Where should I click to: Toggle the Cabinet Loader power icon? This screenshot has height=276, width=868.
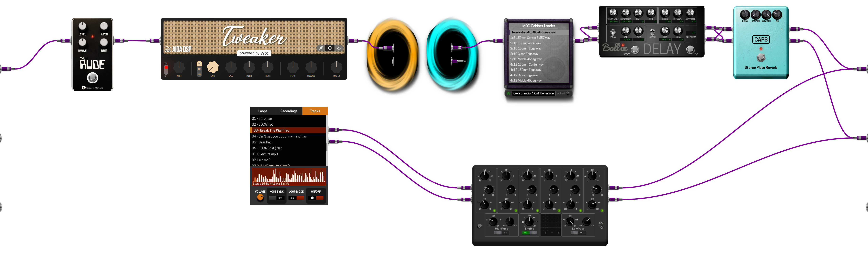[508, 93]
